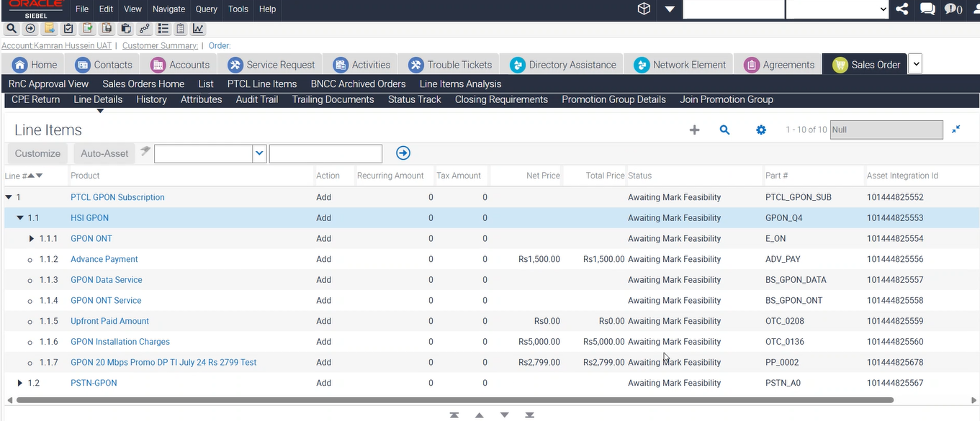
Task: Click the Line Items query magnifier icon
Action: [724, 130]
